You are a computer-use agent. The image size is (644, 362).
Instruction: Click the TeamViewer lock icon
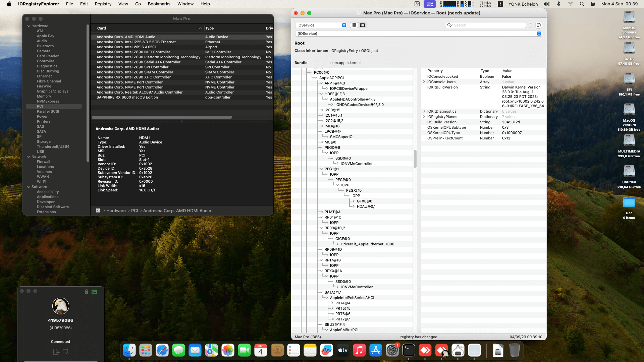click(87, 292)
